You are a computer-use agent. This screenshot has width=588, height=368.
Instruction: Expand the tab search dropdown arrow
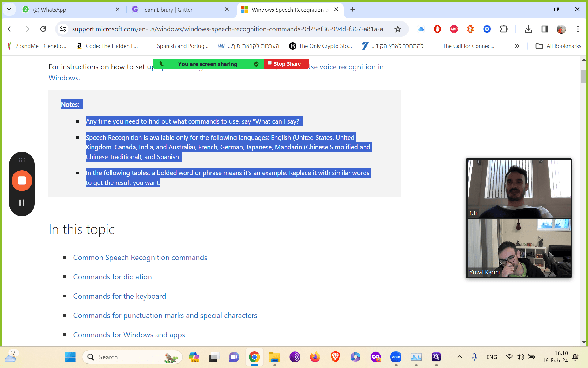[9, 10]
